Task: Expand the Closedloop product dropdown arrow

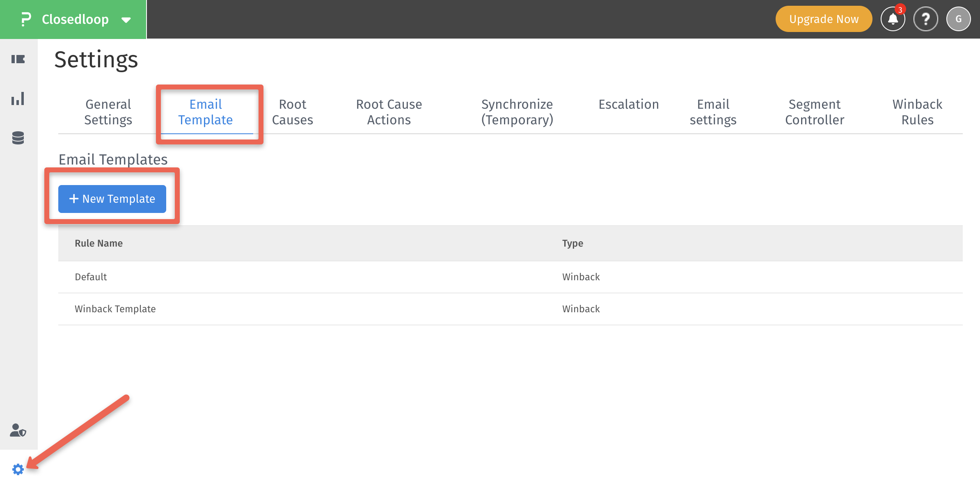Action: [126, 20]
